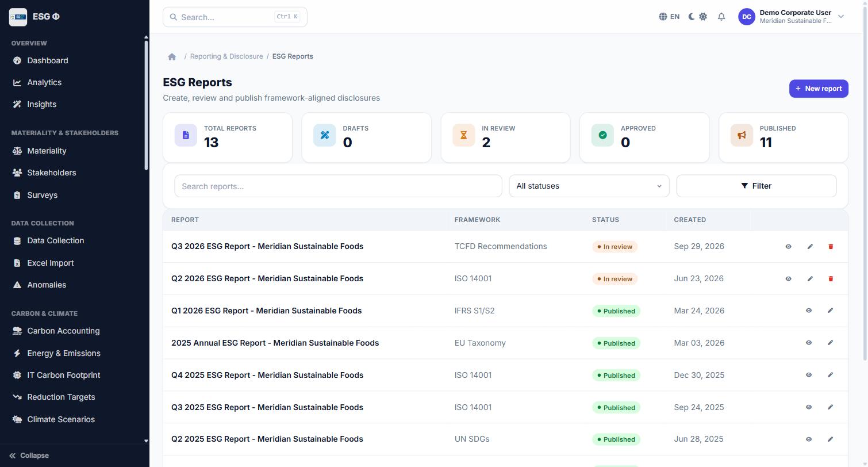Click the EU Taxonomy framework cell
This screenshot has width=868, height=467.
click(480, 343)
